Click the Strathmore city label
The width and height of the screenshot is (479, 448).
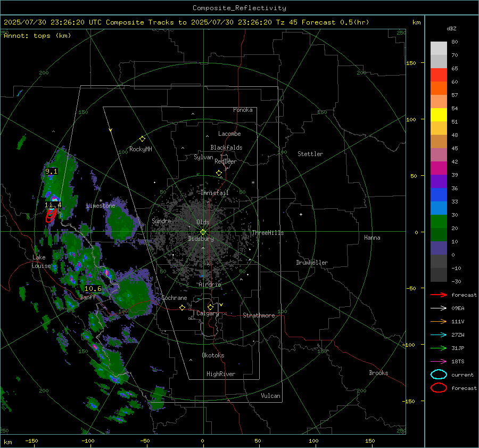[x=259, y=315]
